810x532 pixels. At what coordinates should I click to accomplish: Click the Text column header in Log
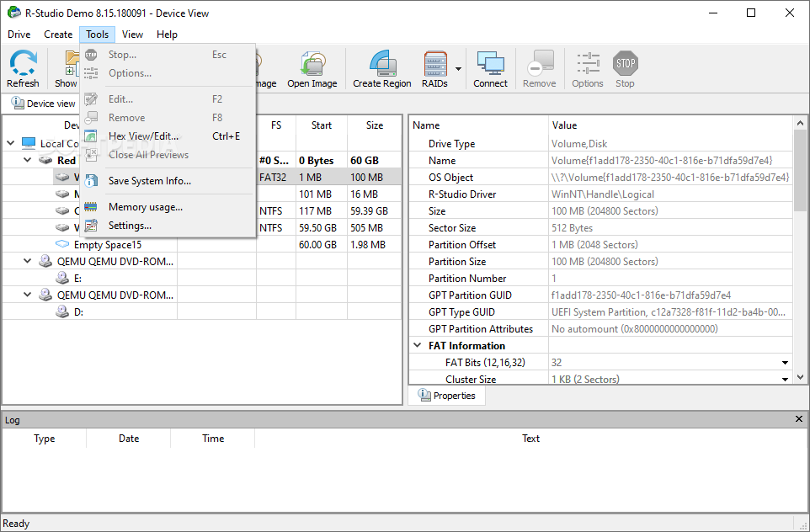tap(530, 439)
